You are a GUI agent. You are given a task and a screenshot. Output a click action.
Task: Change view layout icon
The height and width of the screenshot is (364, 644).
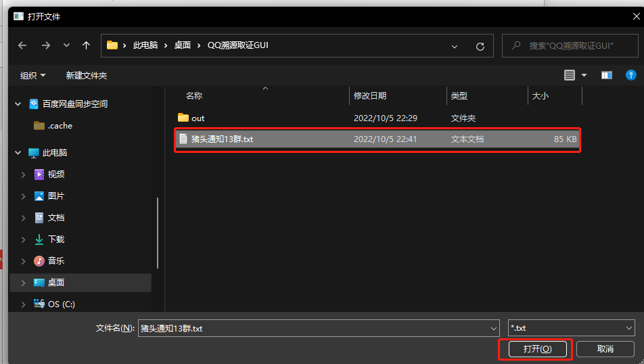click(570, 75)
